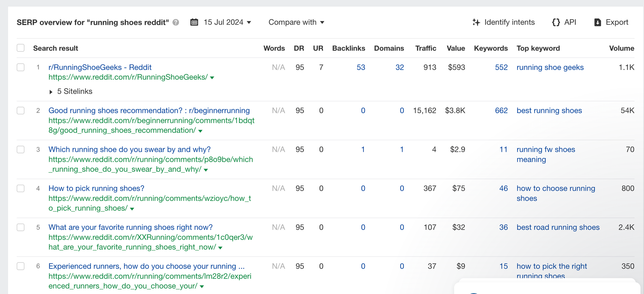Viewport: 644px width, 294px height.
Task: Open URL dropdown arrow for RunningShoeGeeks
Action: [212, 78]
